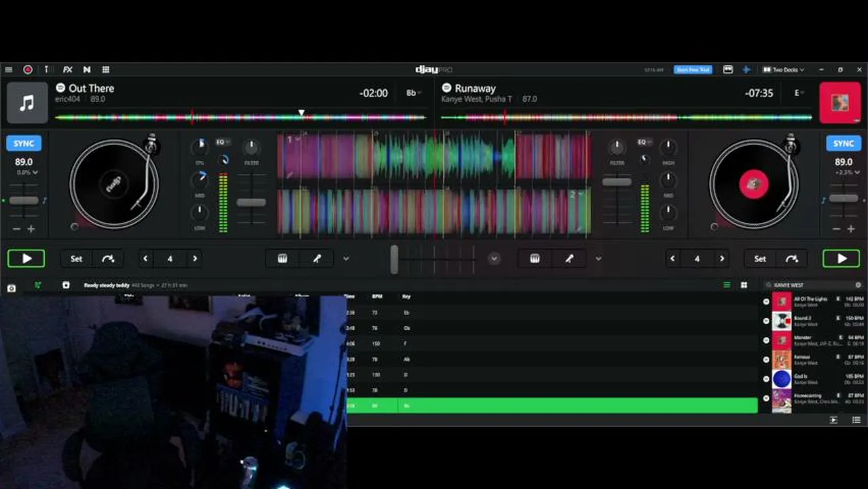Switch library to list view

point(726,285)
